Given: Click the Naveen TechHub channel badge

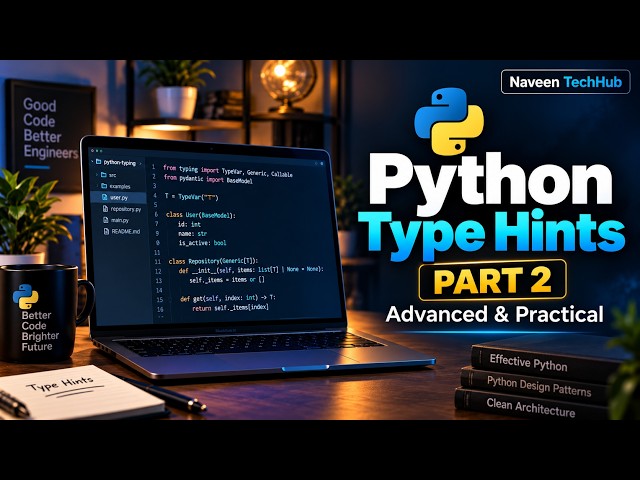Looking at the screenshot, I should click(x=565, y=82).
